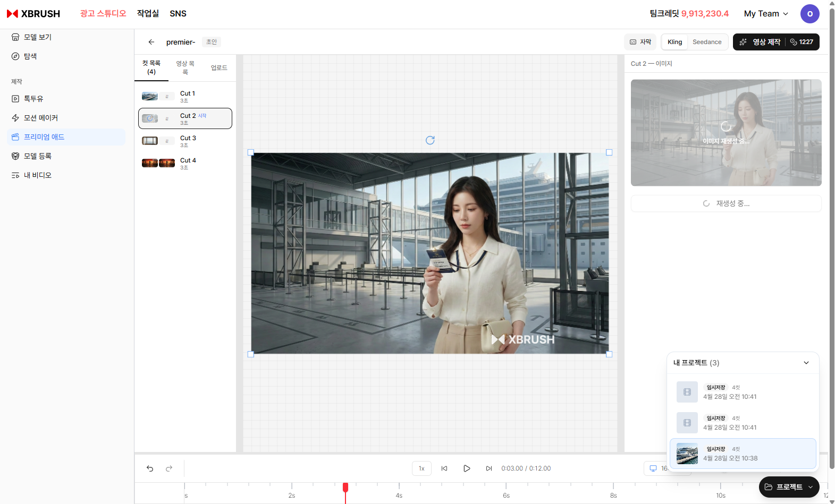Click the red timeline playhead marker

pyautogui.click(x=345, y=488)
